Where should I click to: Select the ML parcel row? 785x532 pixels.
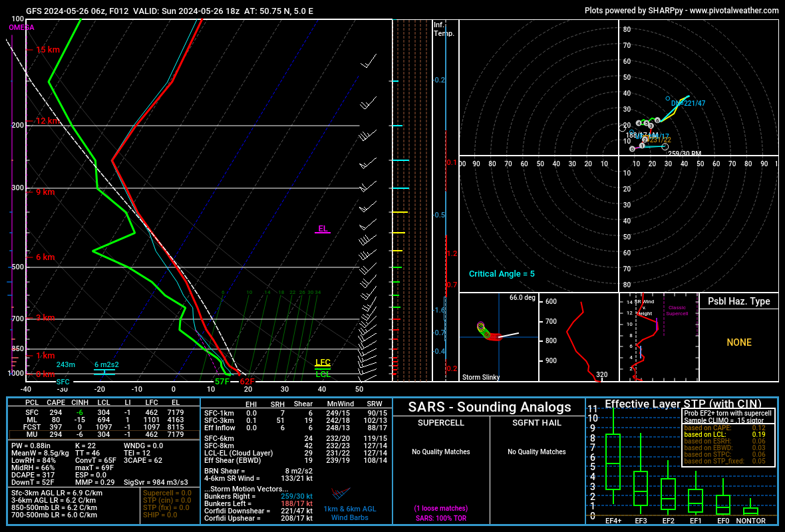click(104, 420)
